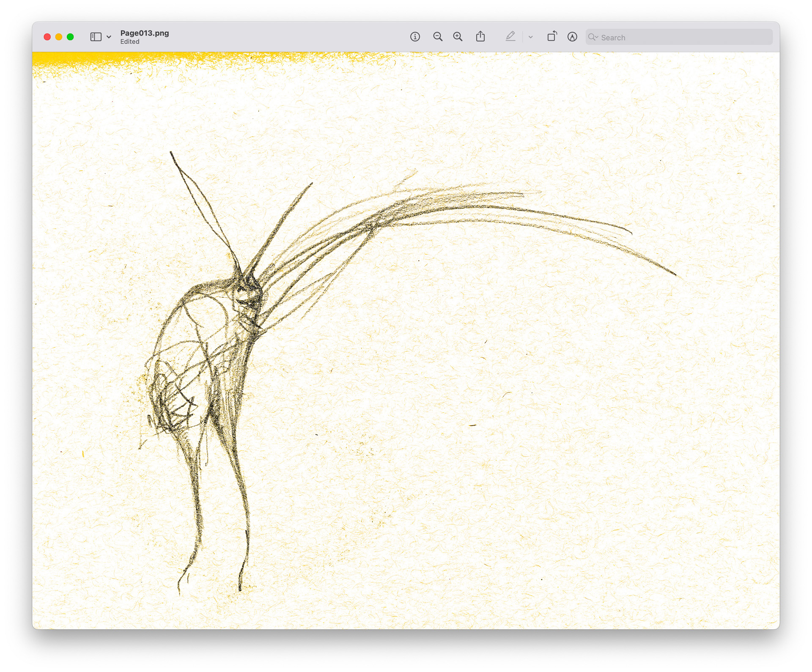The image size is (812, 672).
Task: Minimize the window with the yellow button
Action: point(58,37)
